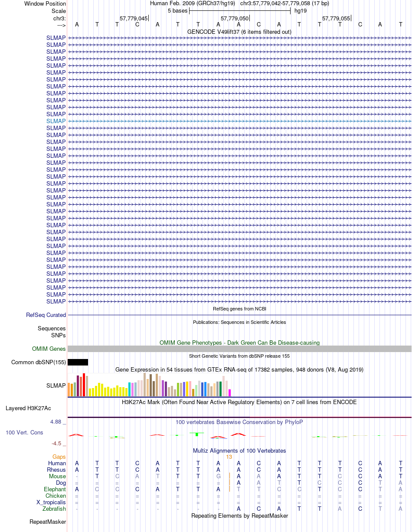Click 'Repeating Elements by RepeatMasker' title

click(239, 516)
